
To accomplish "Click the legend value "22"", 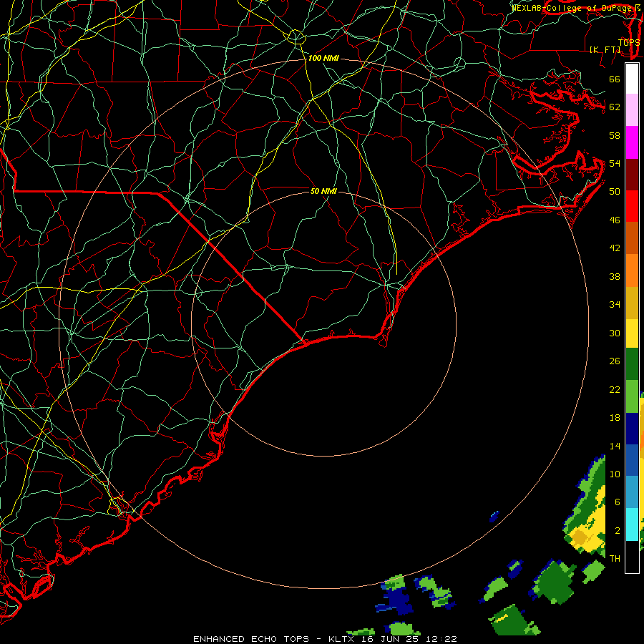I will (615, 389).
